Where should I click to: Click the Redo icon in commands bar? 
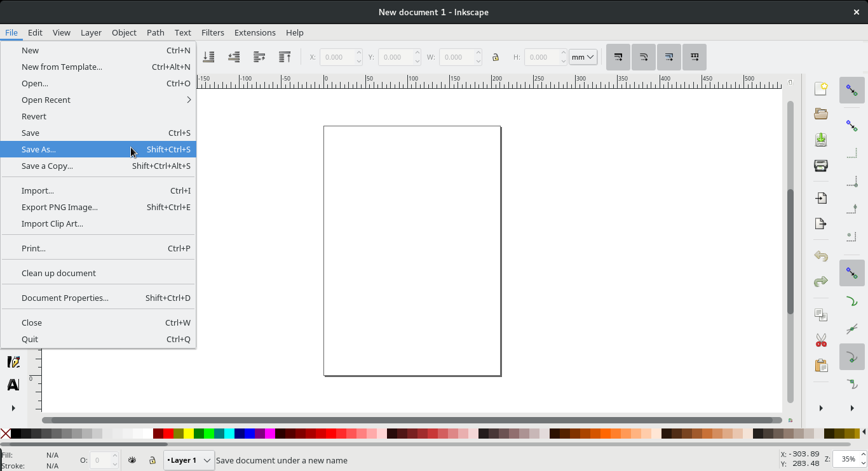(x=820, y=281)
